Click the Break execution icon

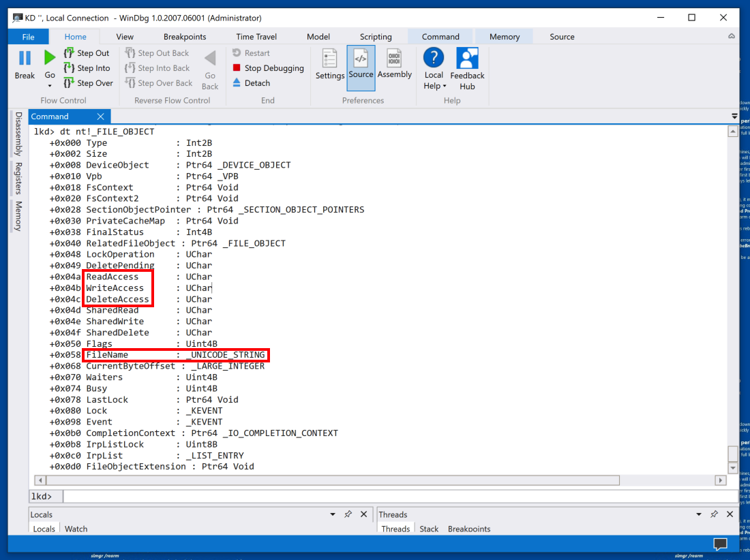pyautogui.click(x=25, y=59)
